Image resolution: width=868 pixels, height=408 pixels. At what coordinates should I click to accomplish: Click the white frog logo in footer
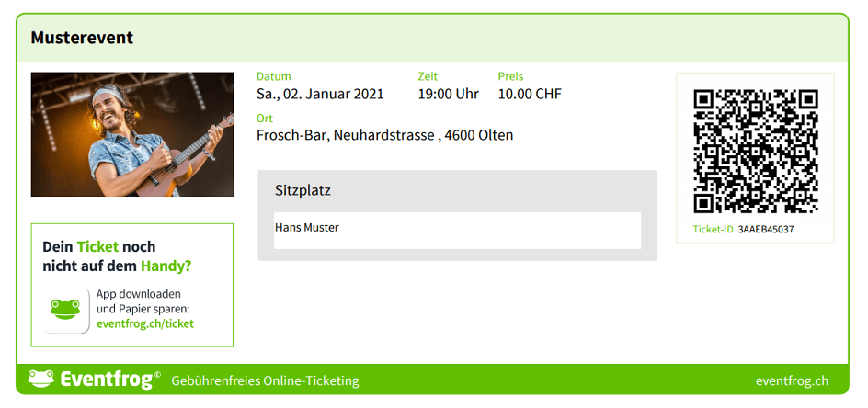click(40, 379)
